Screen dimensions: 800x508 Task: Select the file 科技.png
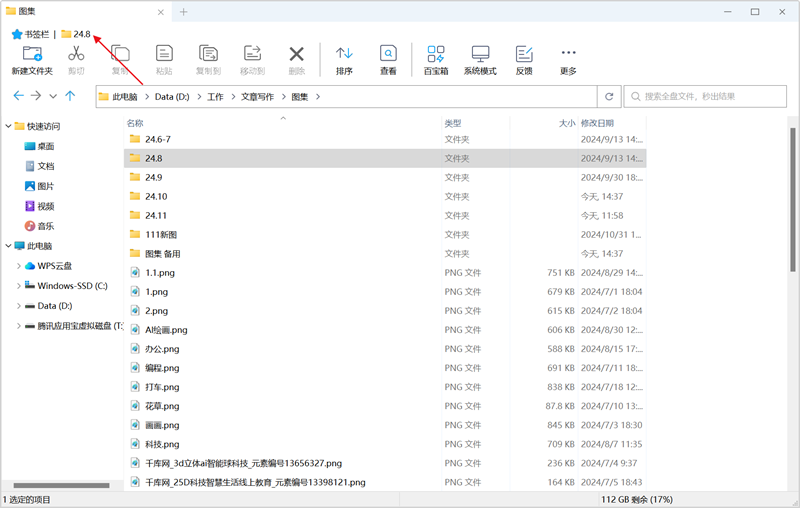(x=385, y=444)
